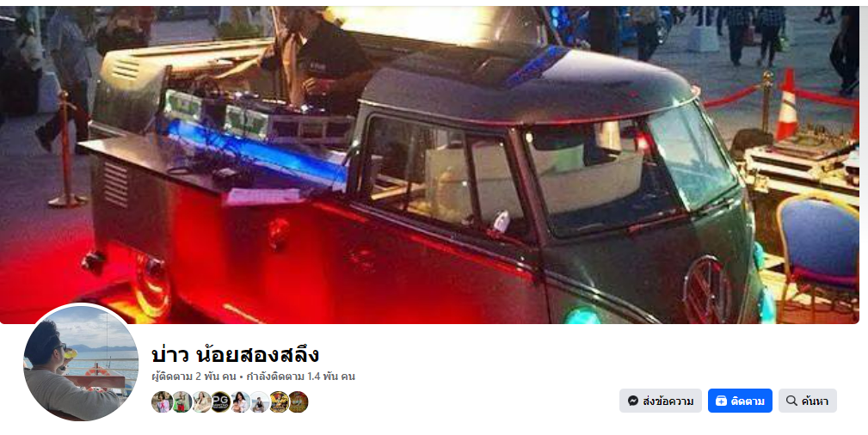Open the Volkswagen van cover photo
The width and height of the screenshot is (868, 435).
[429, 165]
